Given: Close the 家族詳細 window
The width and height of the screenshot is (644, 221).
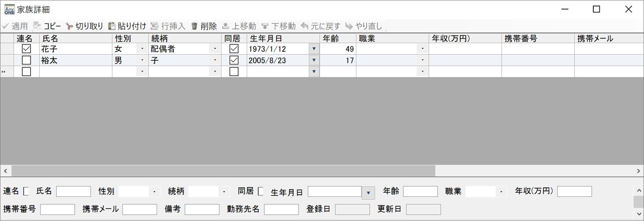Looking at the screenshot, I should (x=628, y=9).
